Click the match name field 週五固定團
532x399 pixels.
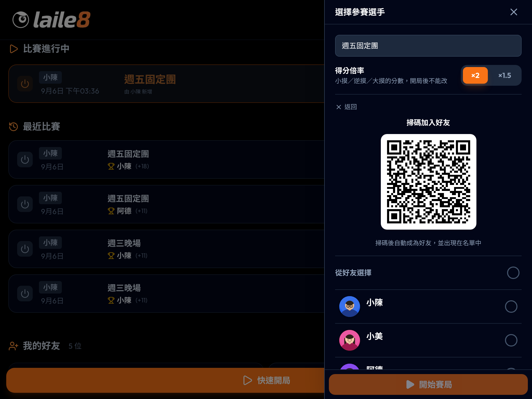(x=428, y=46)
